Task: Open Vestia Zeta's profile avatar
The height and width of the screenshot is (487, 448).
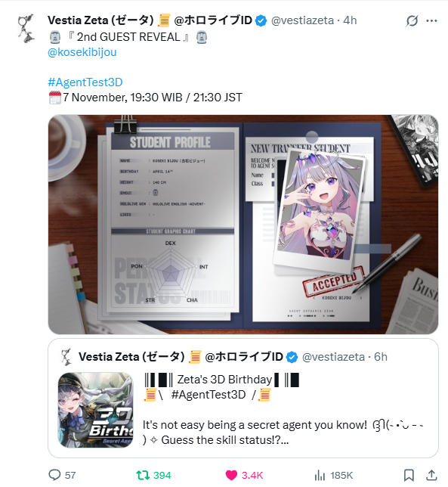Action: click(26, 28)
